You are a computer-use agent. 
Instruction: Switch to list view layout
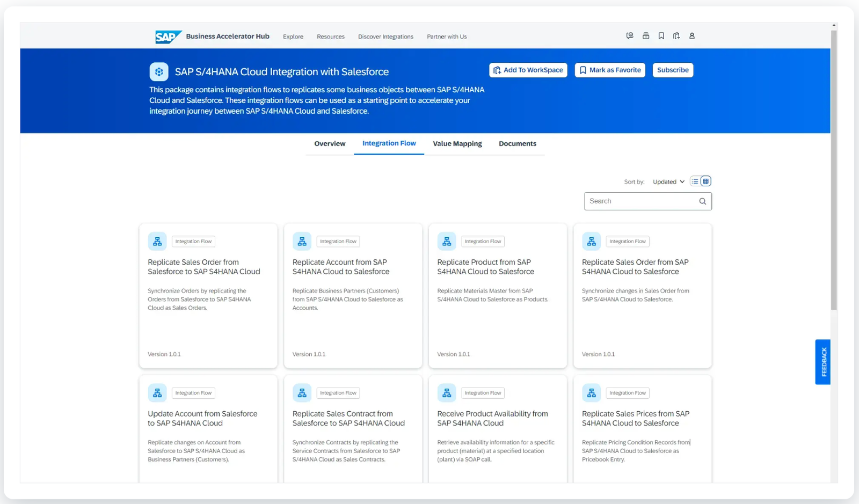click(x=695, y=181)
